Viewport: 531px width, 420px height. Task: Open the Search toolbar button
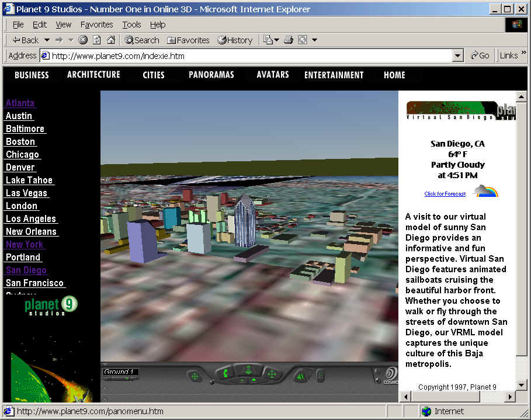[x=141, y=40]
